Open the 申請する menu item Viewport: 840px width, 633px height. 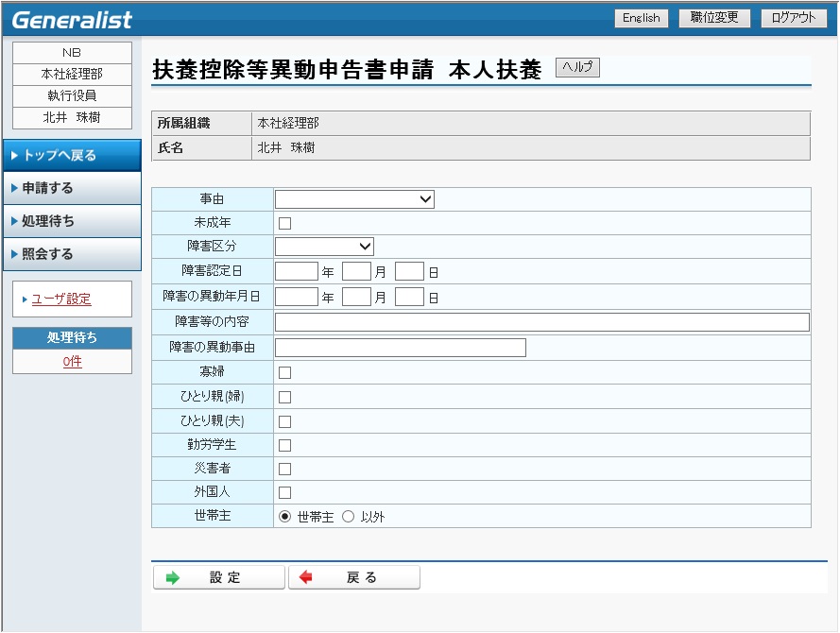(73, 188)
